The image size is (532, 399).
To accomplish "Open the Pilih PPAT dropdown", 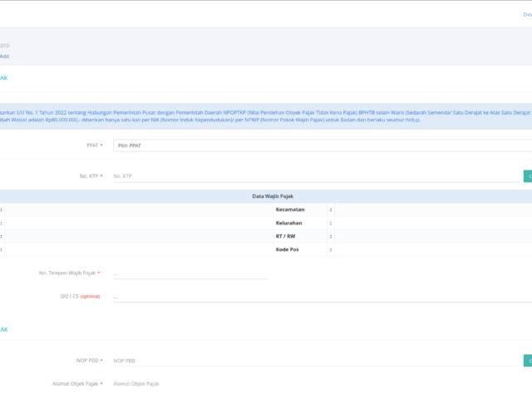I will click(323, 145).
